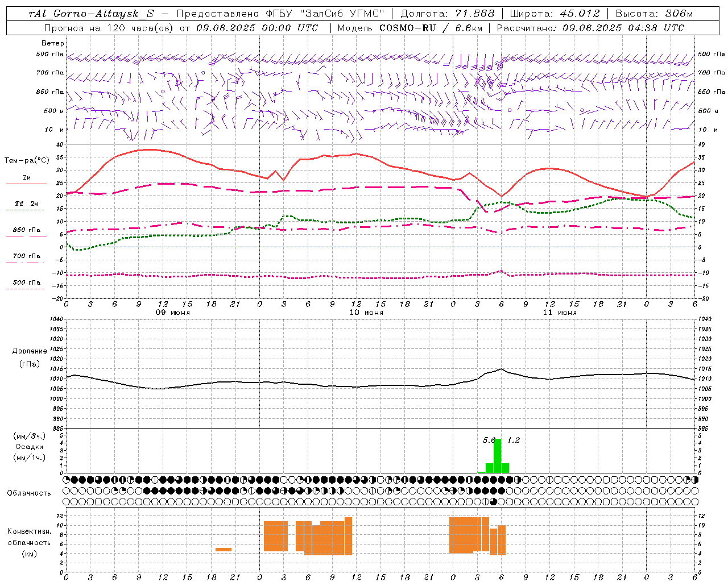Click the 09 июня date label
The image size is (728, 582).
[173, 313]
